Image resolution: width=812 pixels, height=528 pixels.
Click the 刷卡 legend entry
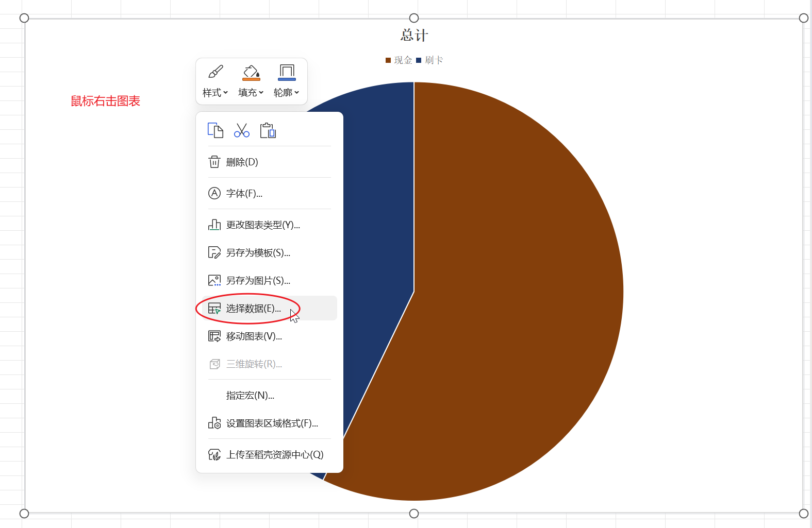click(429, 60)
